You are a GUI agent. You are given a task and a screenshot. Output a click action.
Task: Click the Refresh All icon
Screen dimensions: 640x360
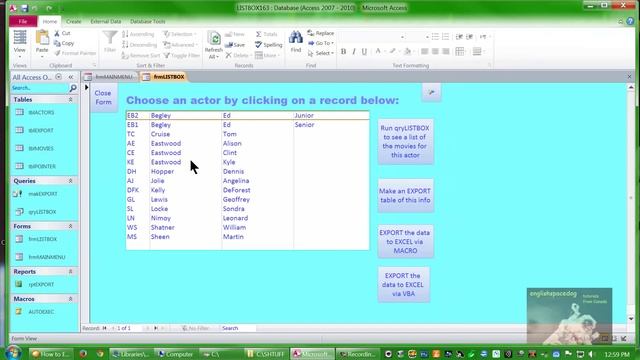pyautogui.click(x=213, y=39)
